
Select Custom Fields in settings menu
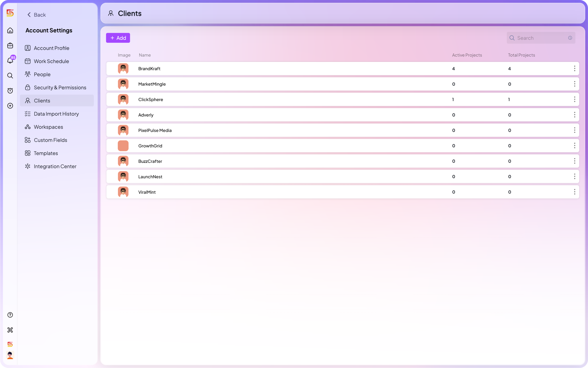pyautogui.click(x=50, y=140)
